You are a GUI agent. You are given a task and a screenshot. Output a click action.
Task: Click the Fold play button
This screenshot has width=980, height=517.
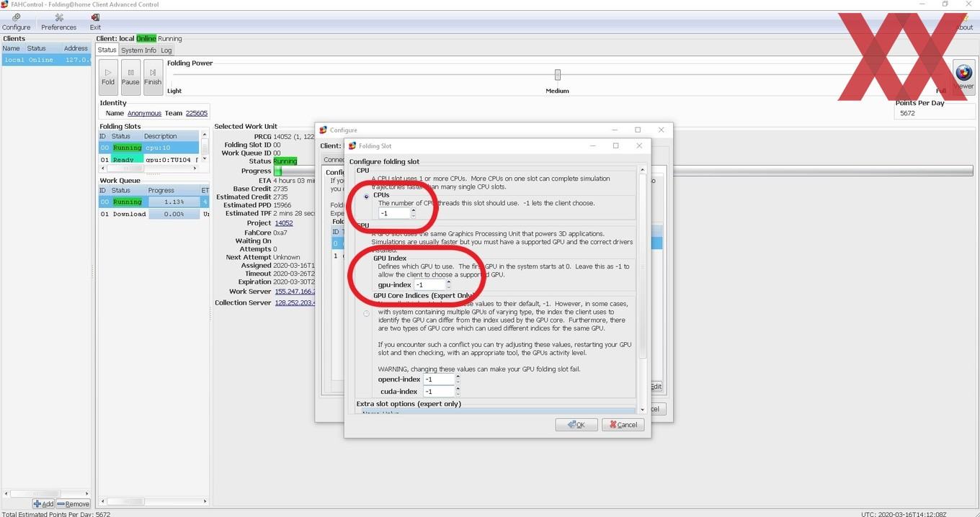click(108, 77)
